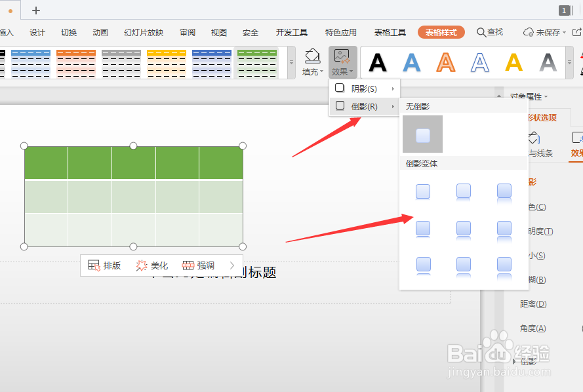Click the Layout (排版) button
The height and width of the screenshot is (392, 583).
point(104,265)
